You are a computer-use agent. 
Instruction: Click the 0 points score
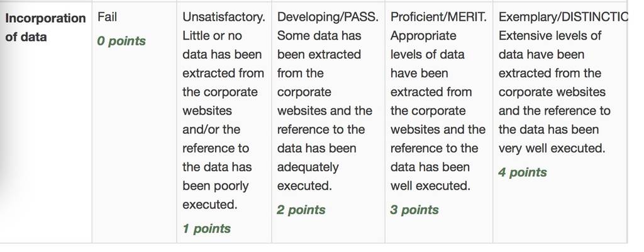pyautogui.click(x=121, y=41)
